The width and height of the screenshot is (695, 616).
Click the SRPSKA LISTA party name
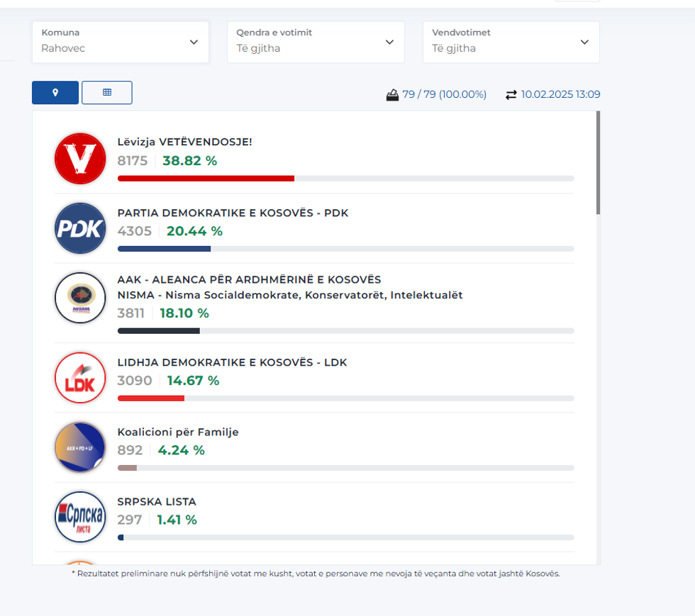tap(157, 502)
